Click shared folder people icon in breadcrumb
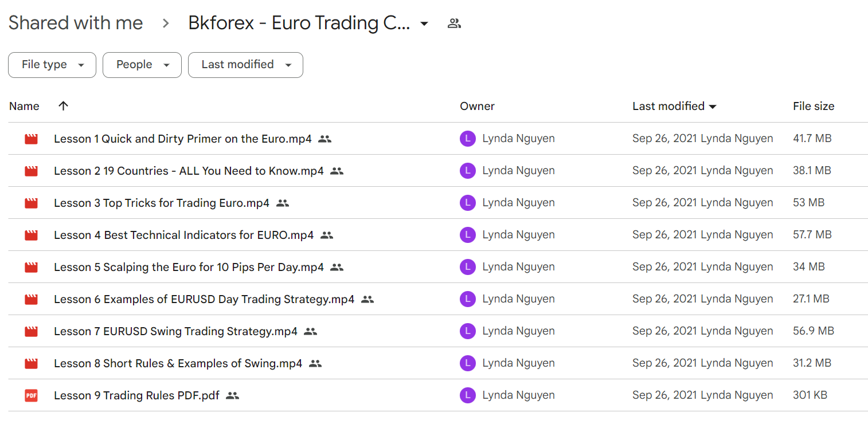This screenshot has height=436, width=868. tap(455, 23)
